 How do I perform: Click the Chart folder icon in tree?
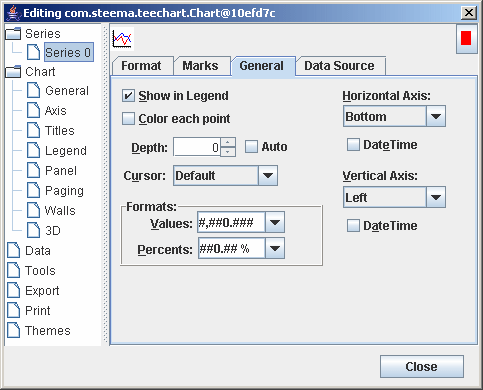13,71
